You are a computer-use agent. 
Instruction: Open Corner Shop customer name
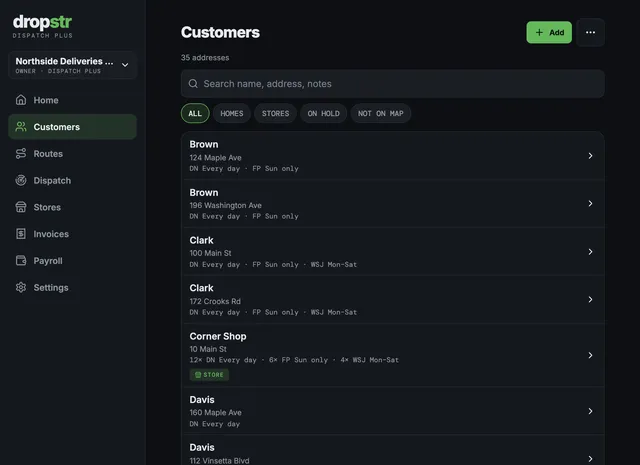point(218,336)
